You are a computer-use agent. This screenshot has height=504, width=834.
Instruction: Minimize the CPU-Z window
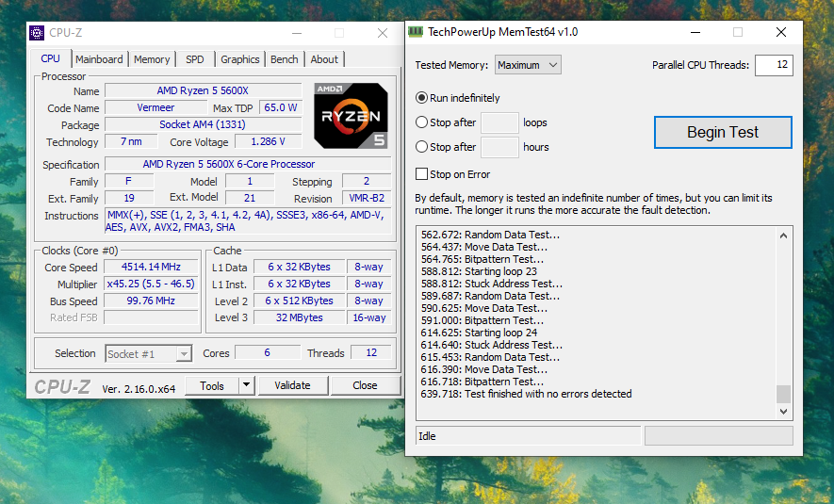pos(297,33)
